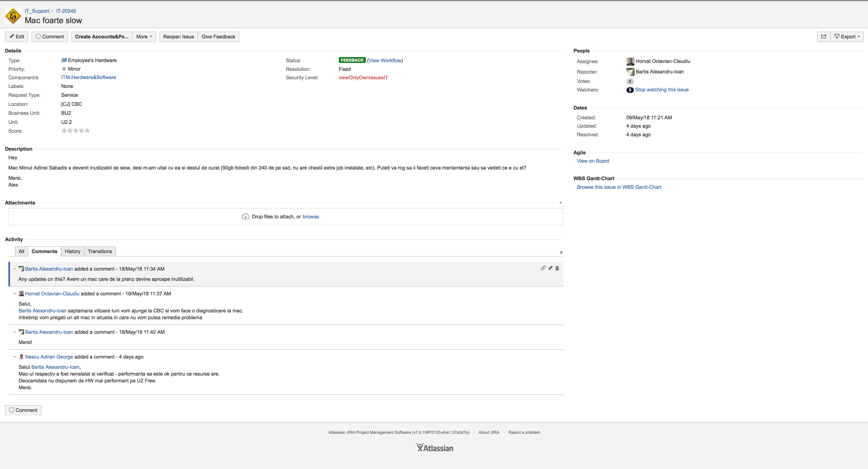Click Create Accounts&Pe... button
This screenshot has width=868, height=469.
pyautogui.click(x=102, y=37)
